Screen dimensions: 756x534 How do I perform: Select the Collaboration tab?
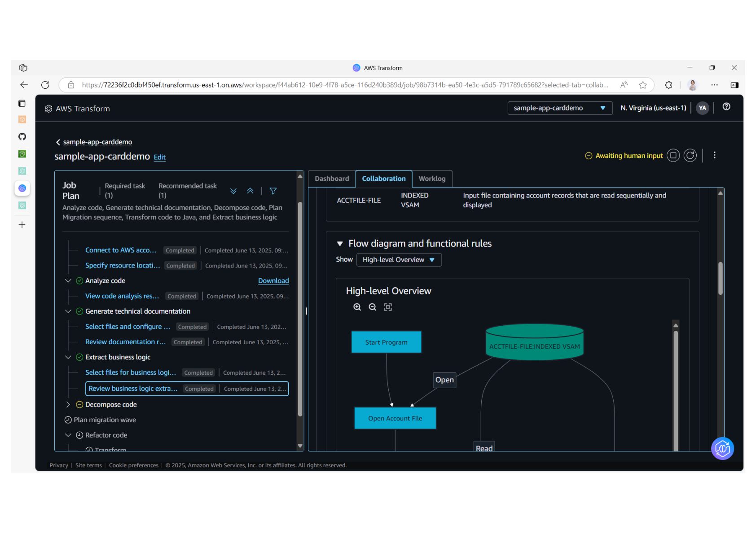click(x=384, y=179)
